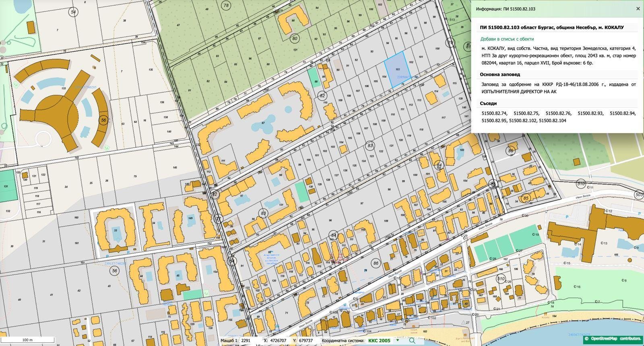Screen dimensions: 644x346
Task: Select the highlighted blue parcel 103
Action: (397, 70)
